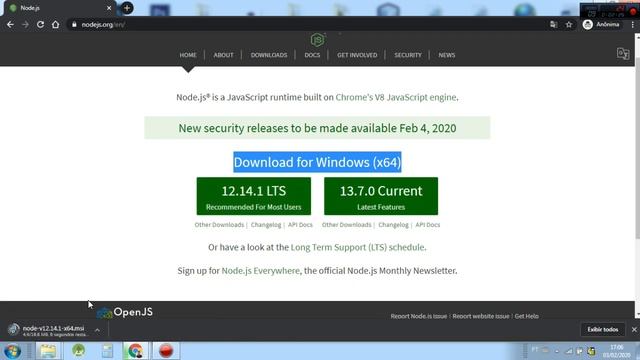
Task: Open the GET INVOLVED navigation item
Action: point(357,55)
